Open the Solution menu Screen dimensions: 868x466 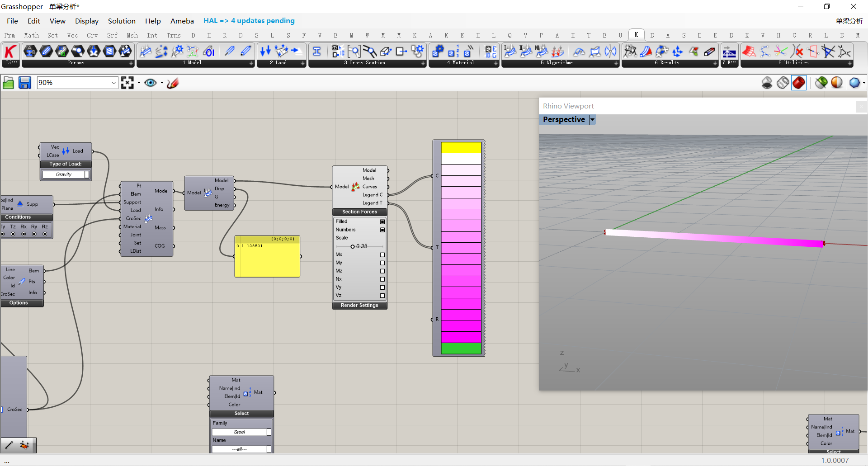click(122, 21)
